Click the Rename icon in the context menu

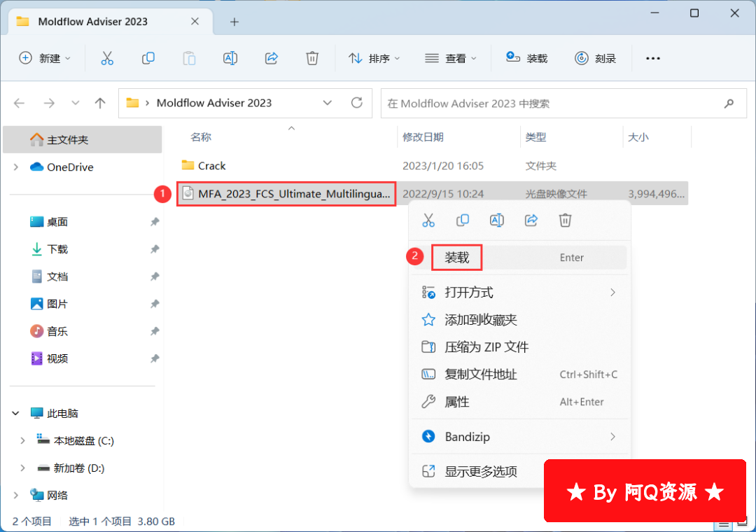496,220
